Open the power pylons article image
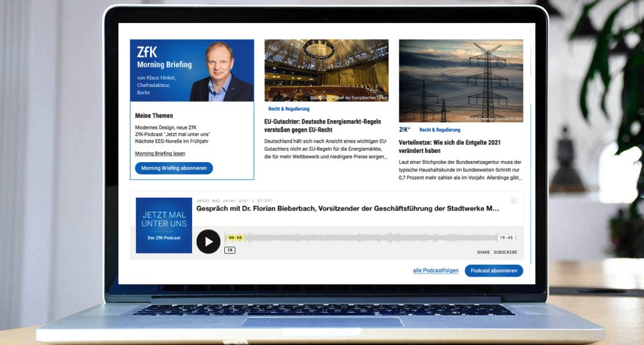 pos(461,81)
